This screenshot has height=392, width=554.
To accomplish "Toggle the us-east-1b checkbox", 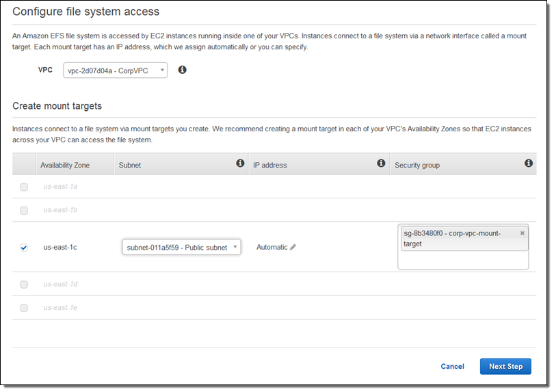I will pyautogui.click(x=24, y=211).
